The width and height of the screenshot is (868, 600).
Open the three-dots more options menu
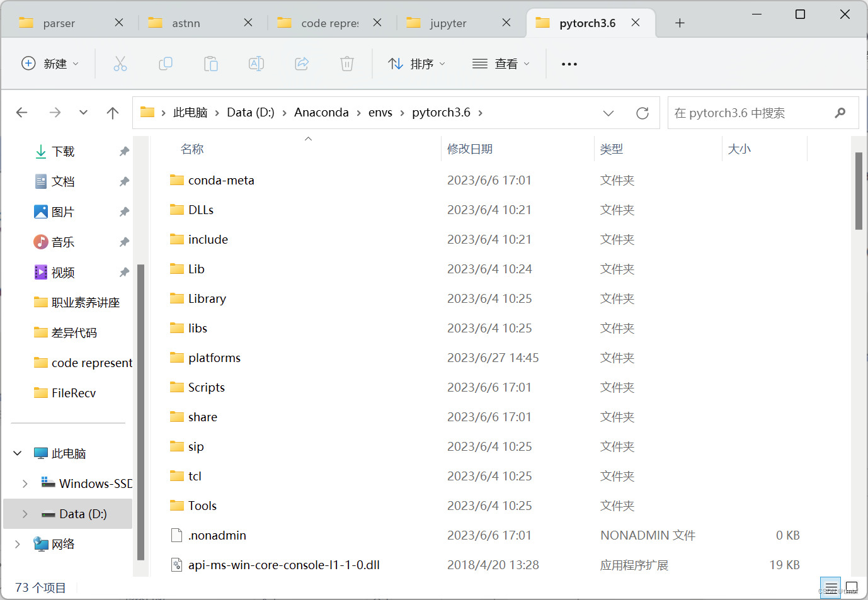(569, 64)
